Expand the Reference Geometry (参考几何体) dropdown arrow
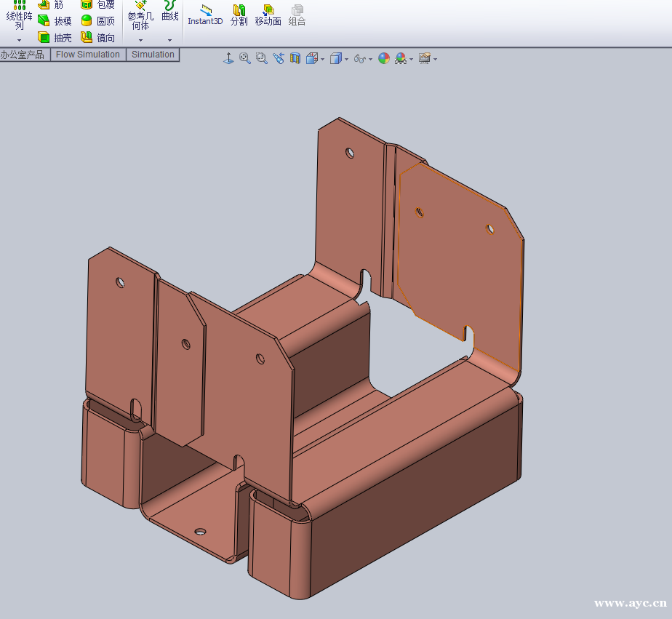The image size is (672, 619). (140, 40)
